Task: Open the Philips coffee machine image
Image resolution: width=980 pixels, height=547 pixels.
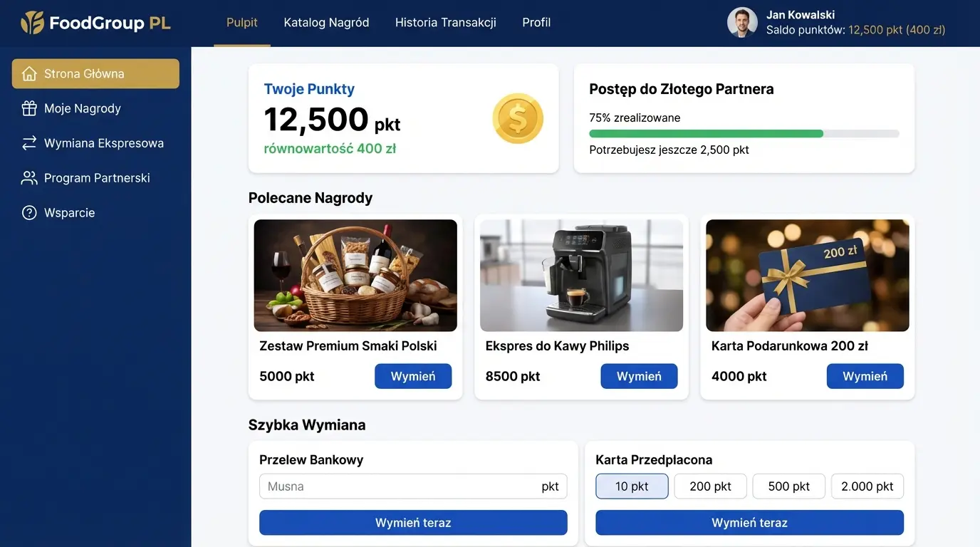Action: tap(582, 276)
